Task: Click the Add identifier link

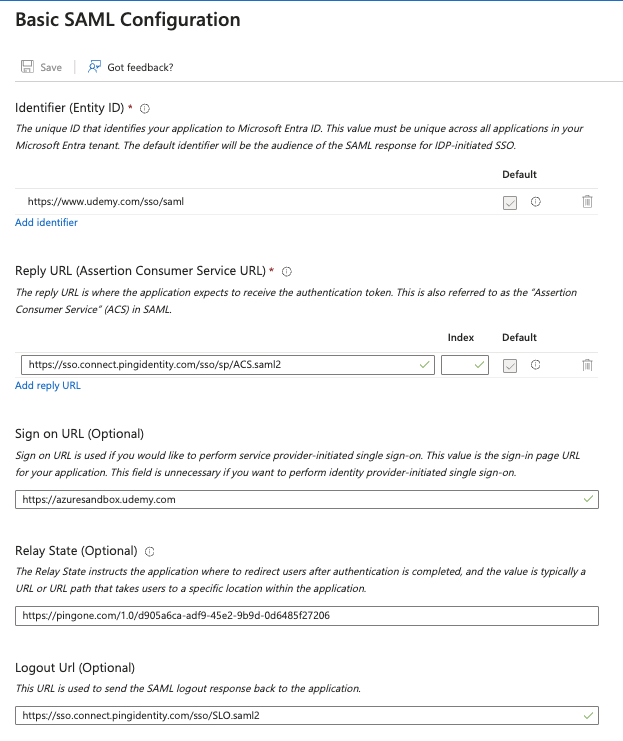Action: tap(46, 222)
